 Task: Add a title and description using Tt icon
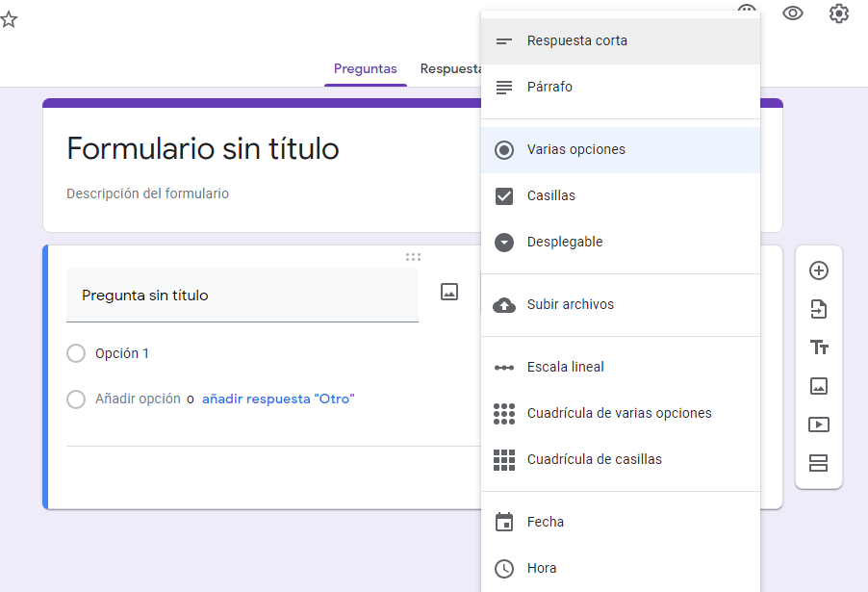click(x=818, y=347)
